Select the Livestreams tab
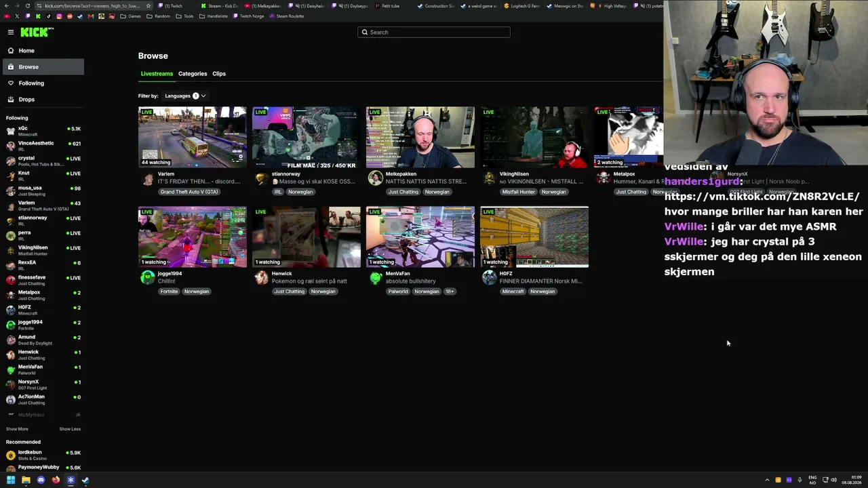The image size is (868, 488). pyautogui.click(x=157, y=74)
